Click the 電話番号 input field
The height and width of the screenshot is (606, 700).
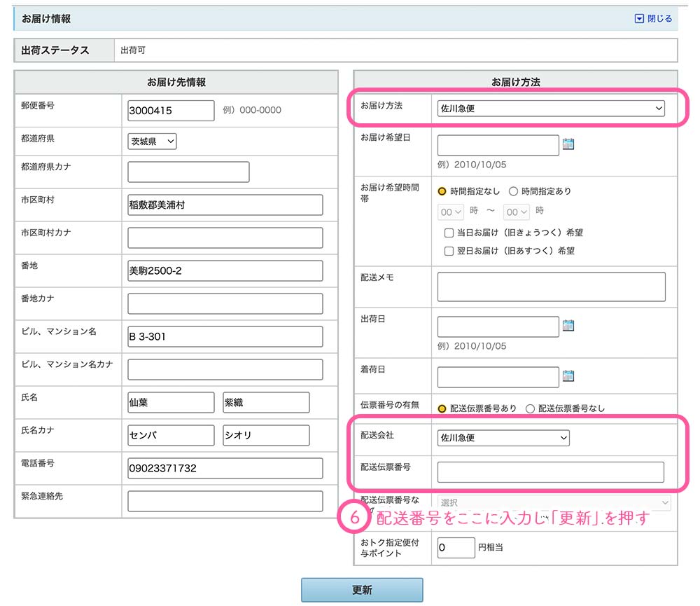225,468
